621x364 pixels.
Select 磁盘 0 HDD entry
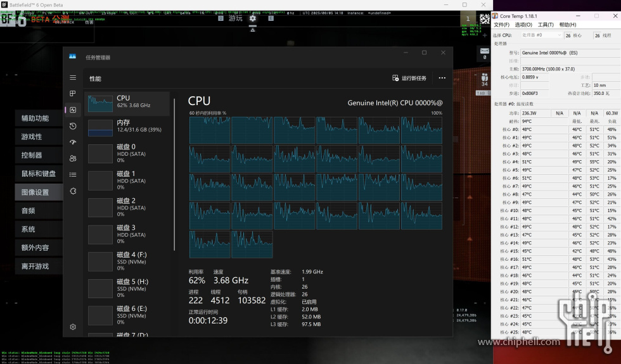point(127,153)
